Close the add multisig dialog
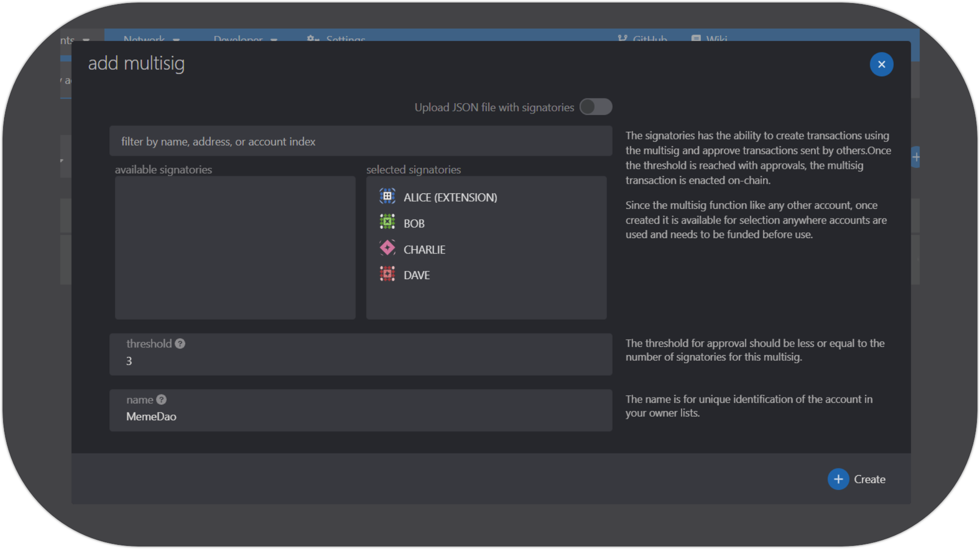Screen dimensions: 980x549 [x=881, y=65]
